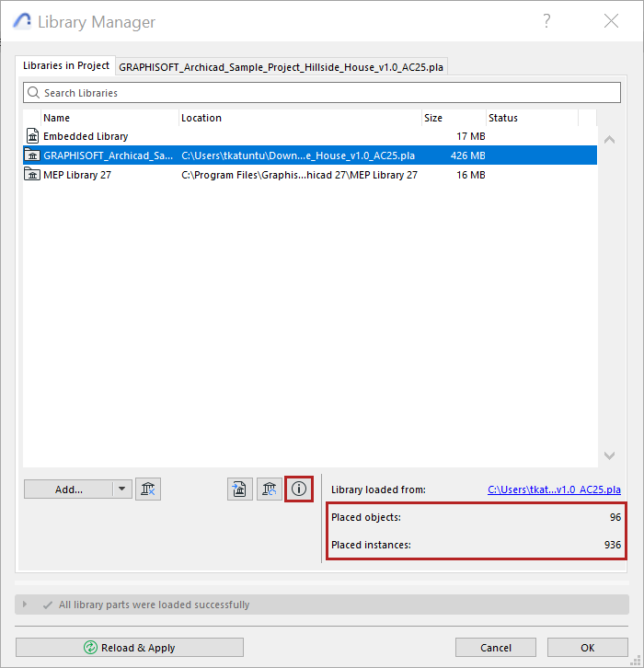Select the GRAPHISOFT_Archicad_Sa... row name
Image resolution: width=644 pixels, height=668 pixels.
coord(109,155)
